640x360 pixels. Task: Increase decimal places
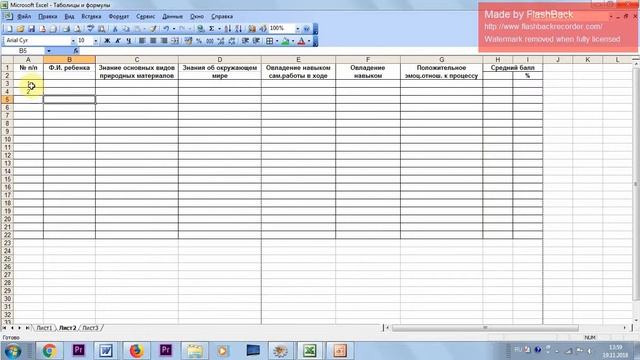tap(221, 41)
